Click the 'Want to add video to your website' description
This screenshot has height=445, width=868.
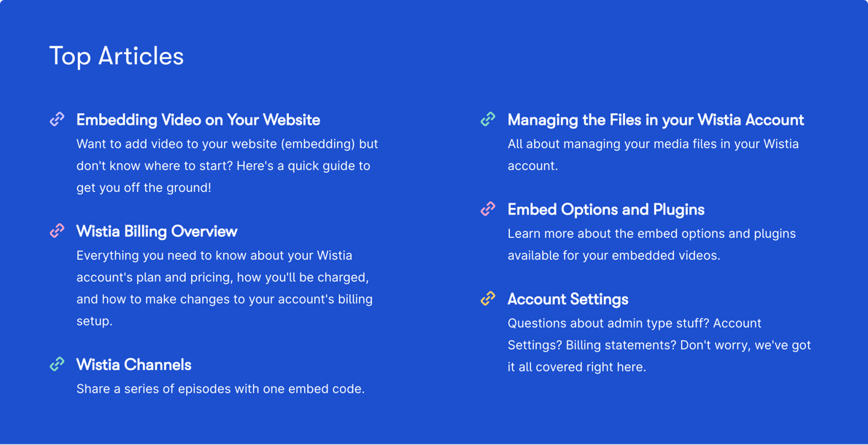[228, 166]
